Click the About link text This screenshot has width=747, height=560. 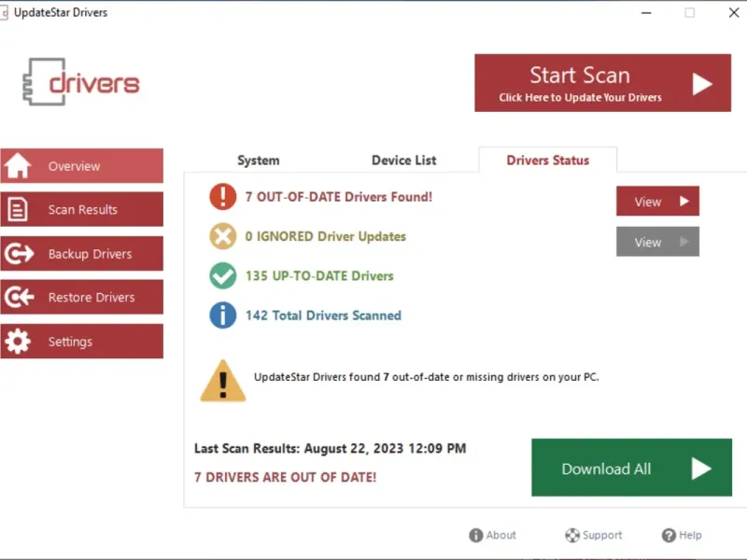click(500, 535)
